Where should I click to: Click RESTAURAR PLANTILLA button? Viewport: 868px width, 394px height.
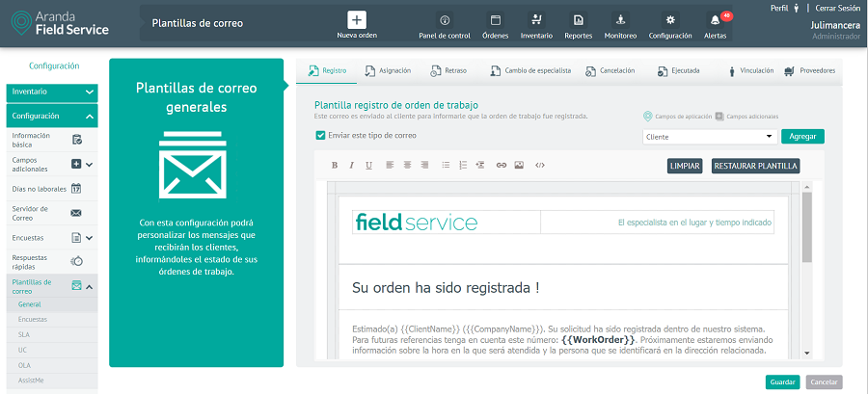(755, 166)
